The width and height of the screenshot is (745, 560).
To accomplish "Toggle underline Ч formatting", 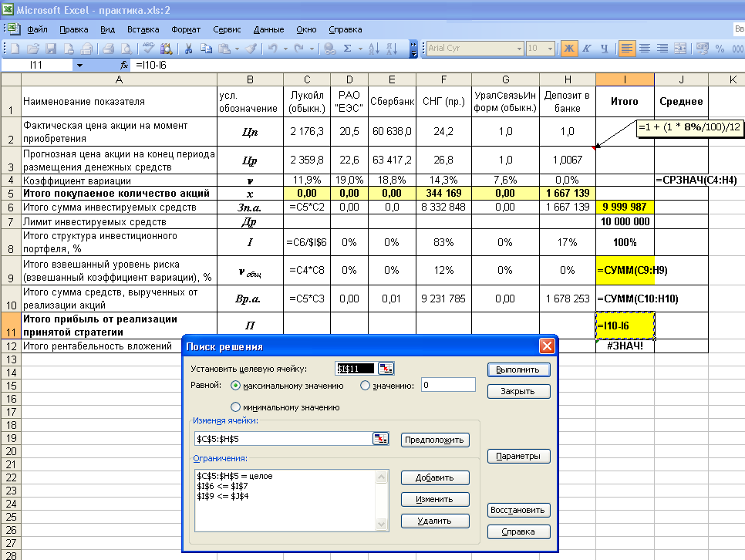I will pyautogui.click(x=605, y=49).
